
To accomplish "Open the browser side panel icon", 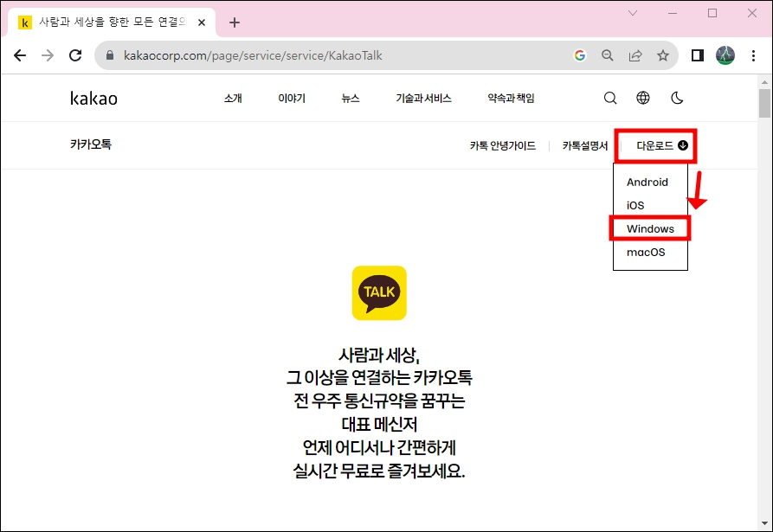I will click(x=697, y=54).
